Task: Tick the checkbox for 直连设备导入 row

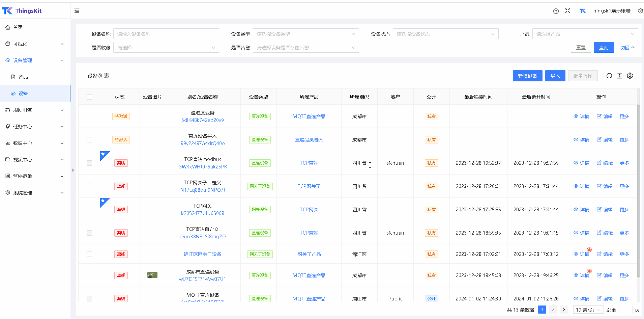Action: [x=89, y=140]
